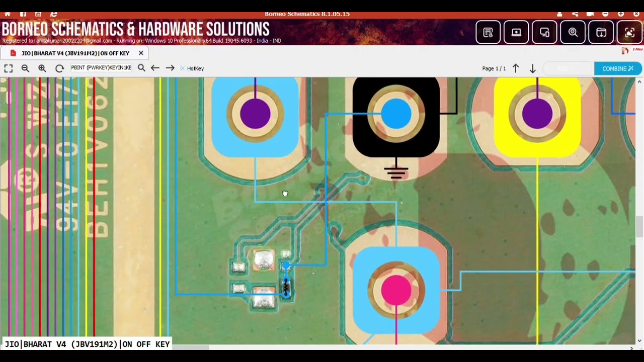Image resolution: width=644 pixels, height=362 pixels.
Task: Open the multi-device tool button
Action: [544, 33]
